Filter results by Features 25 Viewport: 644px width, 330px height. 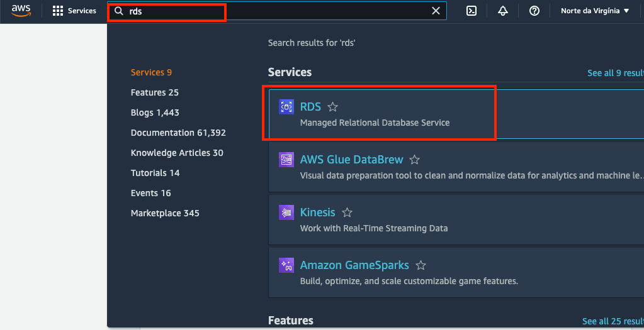click(x=154, y=92)
